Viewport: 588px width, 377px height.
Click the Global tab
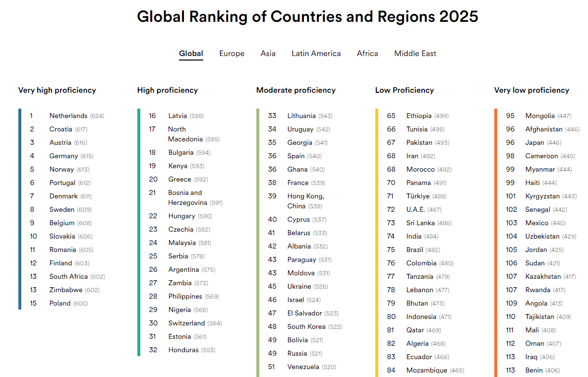tap(191, 54)
